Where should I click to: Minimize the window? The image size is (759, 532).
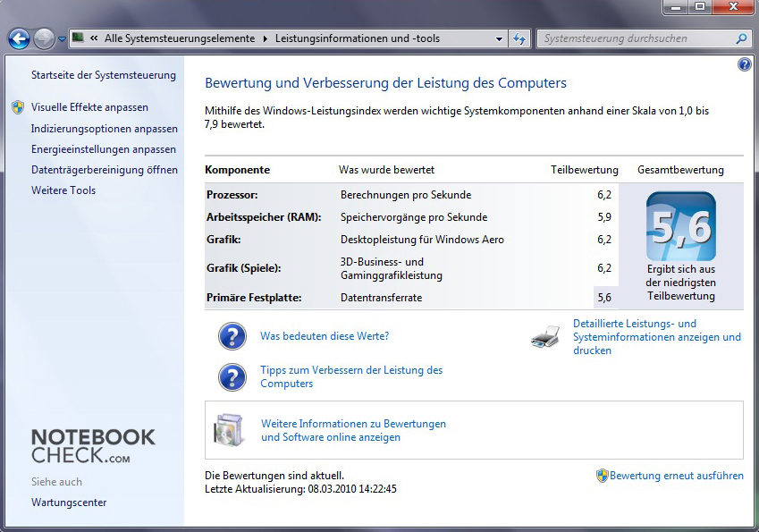click(677, 7)
